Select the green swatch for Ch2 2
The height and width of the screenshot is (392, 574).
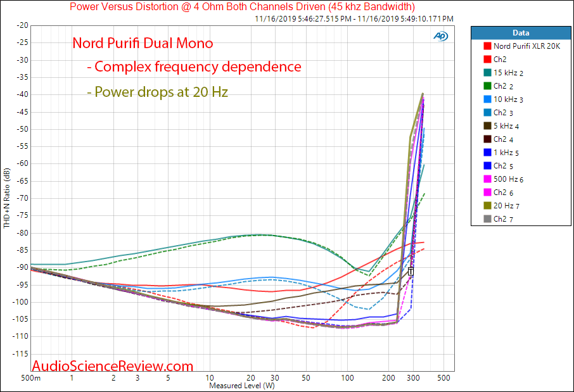pyautogui.click(x=487, y=85)
